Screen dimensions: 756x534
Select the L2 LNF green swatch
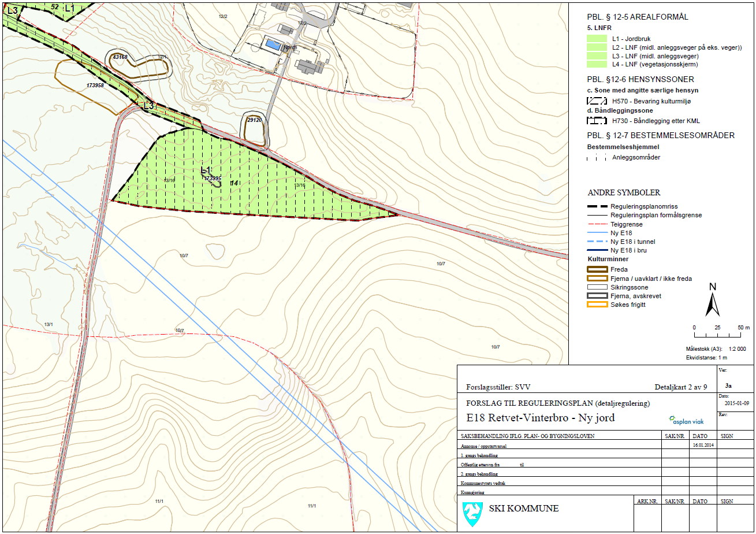pos(597,47)
